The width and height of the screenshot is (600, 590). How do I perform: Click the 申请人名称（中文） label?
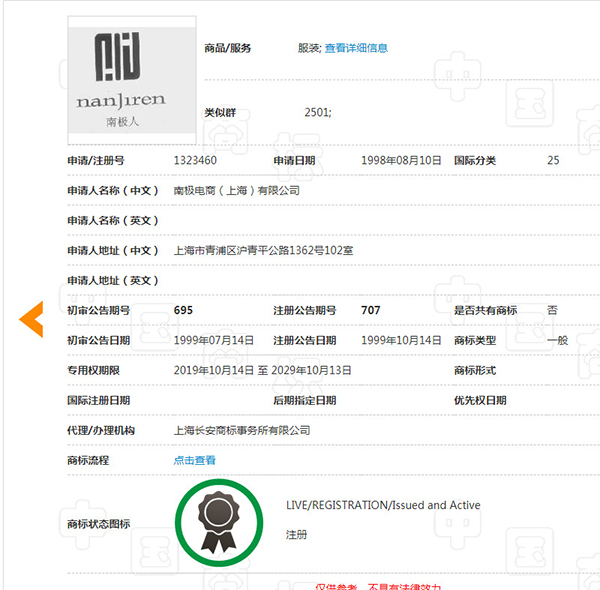(x=113, y=191)
